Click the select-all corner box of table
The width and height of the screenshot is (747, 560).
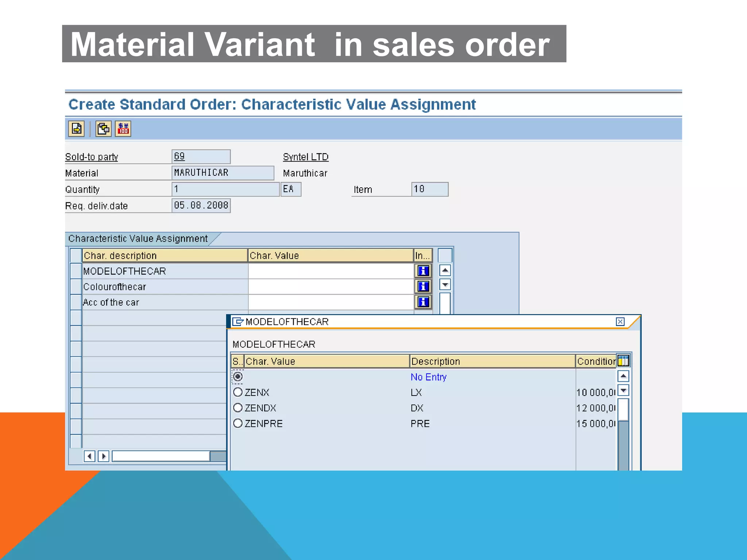pyautogui.click(x=76, y=255)
